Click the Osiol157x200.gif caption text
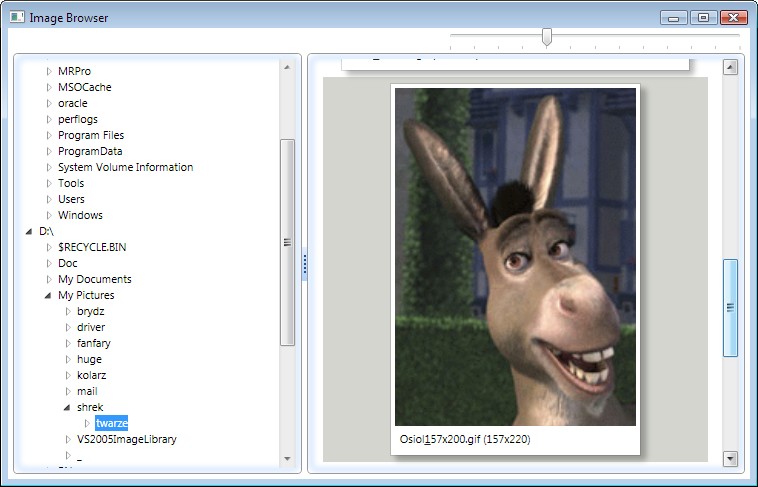Viewport: 758px width, 487px height. [465, 439]
